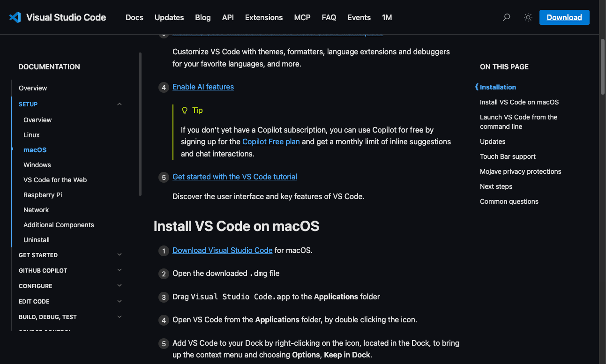This screenshot has width=606, height=364.
Task: Expand the EDIT CODE section chevron
Action: click(x=120, y=301)
